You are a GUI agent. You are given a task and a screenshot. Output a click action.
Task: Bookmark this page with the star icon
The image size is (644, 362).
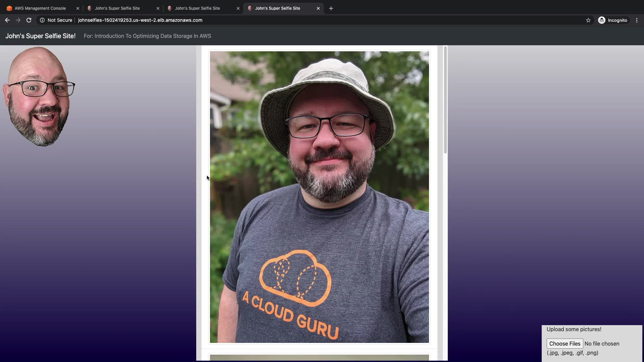(588, 20)
